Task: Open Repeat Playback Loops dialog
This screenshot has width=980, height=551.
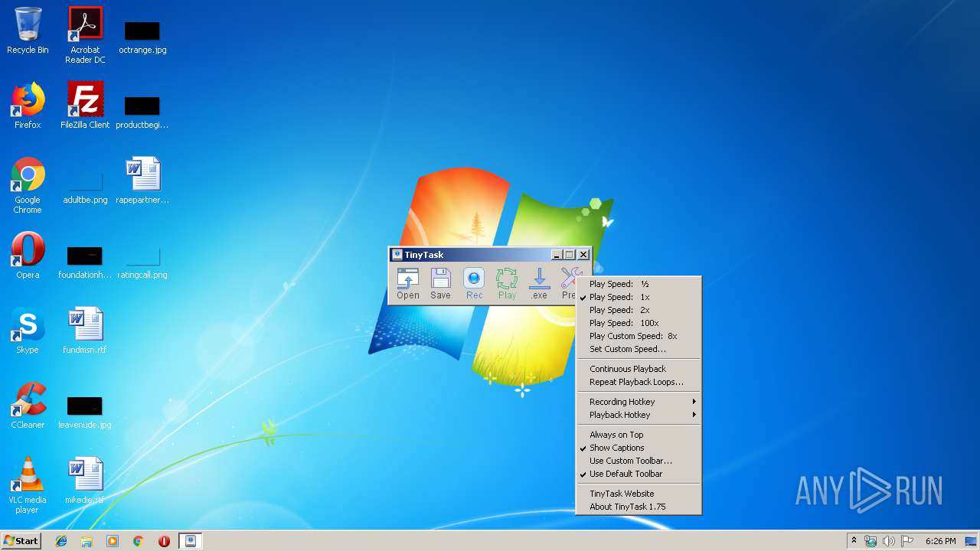Action: (639, 382)
